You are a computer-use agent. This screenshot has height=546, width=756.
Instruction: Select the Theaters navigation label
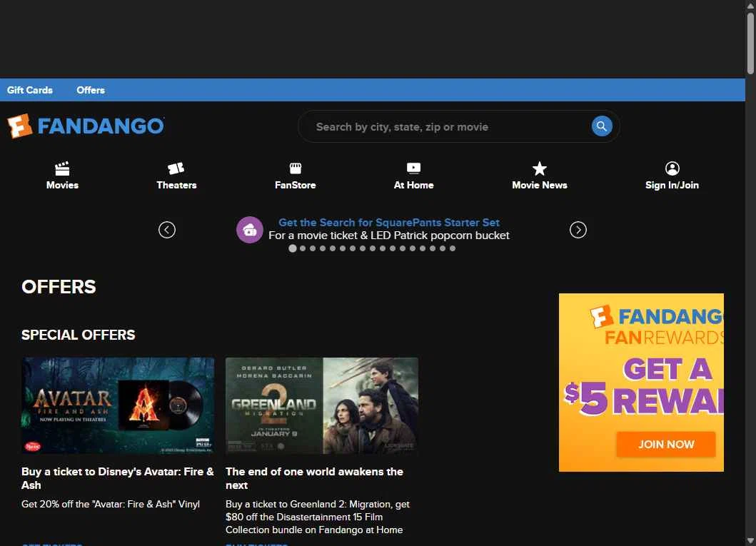click(x=176, y=185)
